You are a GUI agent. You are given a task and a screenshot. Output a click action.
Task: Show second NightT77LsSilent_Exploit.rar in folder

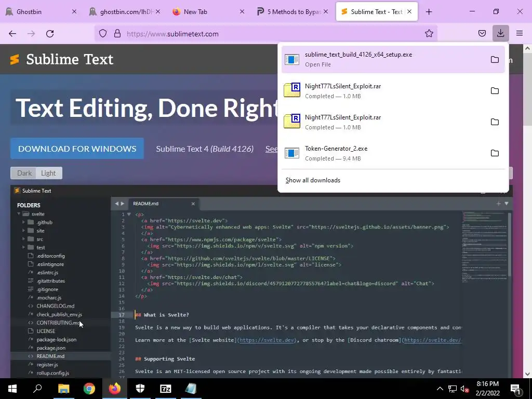495,122
